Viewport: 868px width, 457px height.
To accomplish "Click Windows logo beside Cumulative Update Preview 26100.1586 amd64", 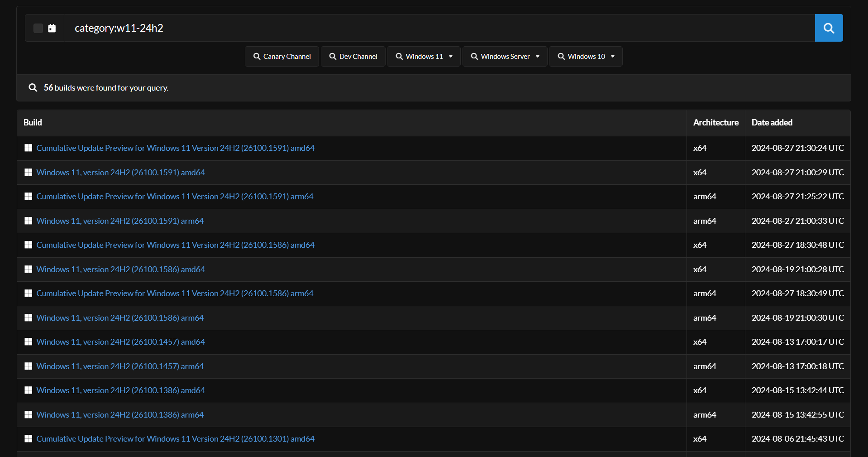I will pyautogui.click(x=29, y=245).
